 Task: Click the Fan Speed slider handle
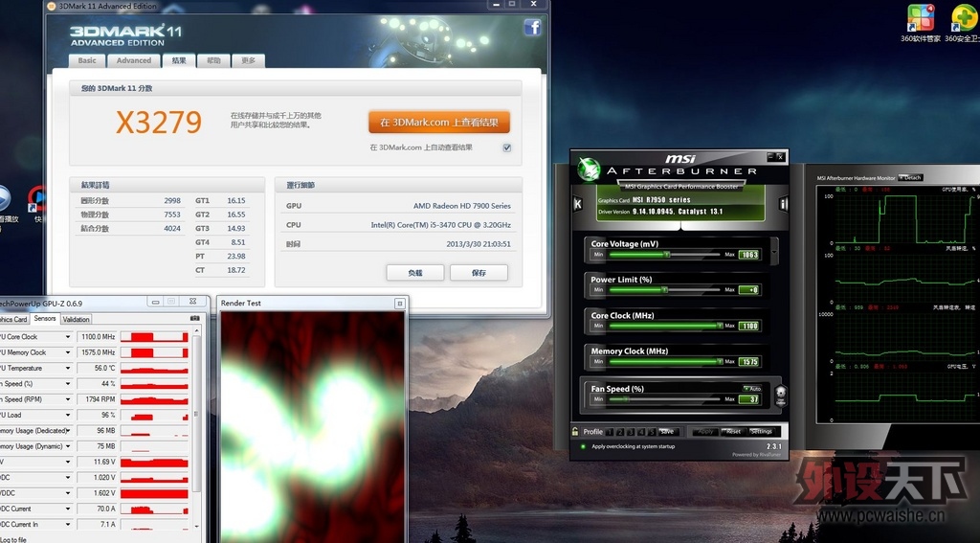point(627,399)
